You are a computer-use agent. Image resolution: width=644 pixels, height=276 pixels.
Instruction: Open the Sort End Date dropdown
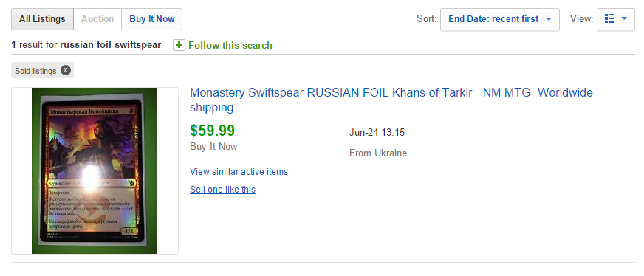coord(500,19)
